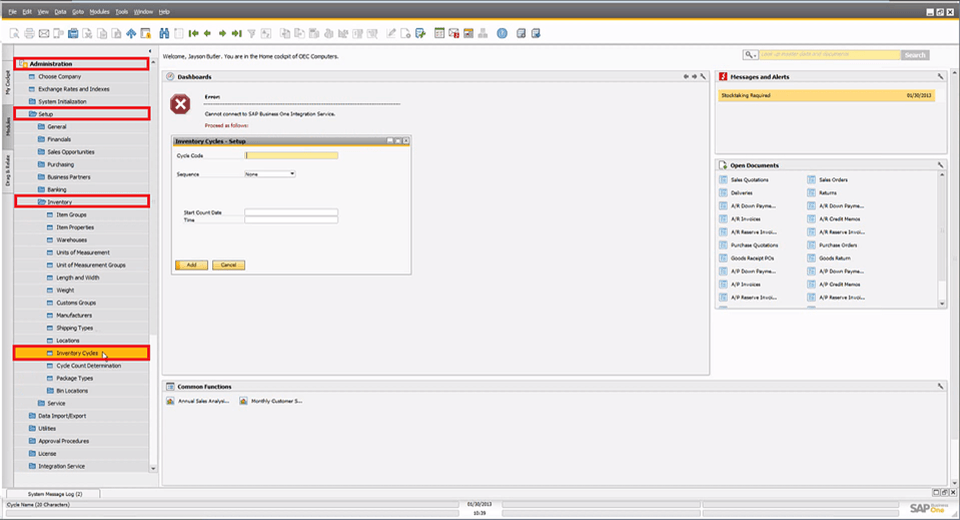The image size is (960, 520).
Task: Open Exchange Rates and Indexes
Action: (x=74, y=89)
